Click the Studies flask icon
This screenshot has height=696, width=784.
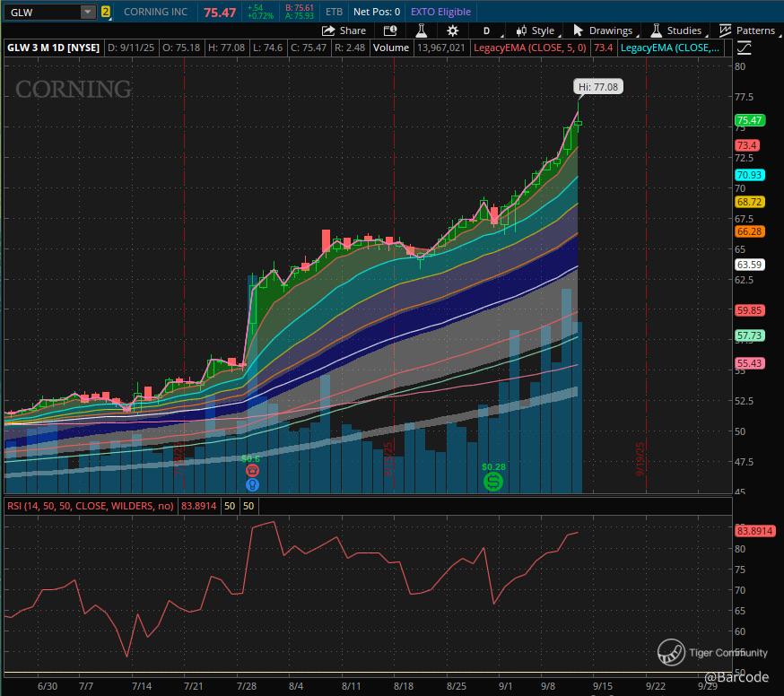tap(657, 30)
